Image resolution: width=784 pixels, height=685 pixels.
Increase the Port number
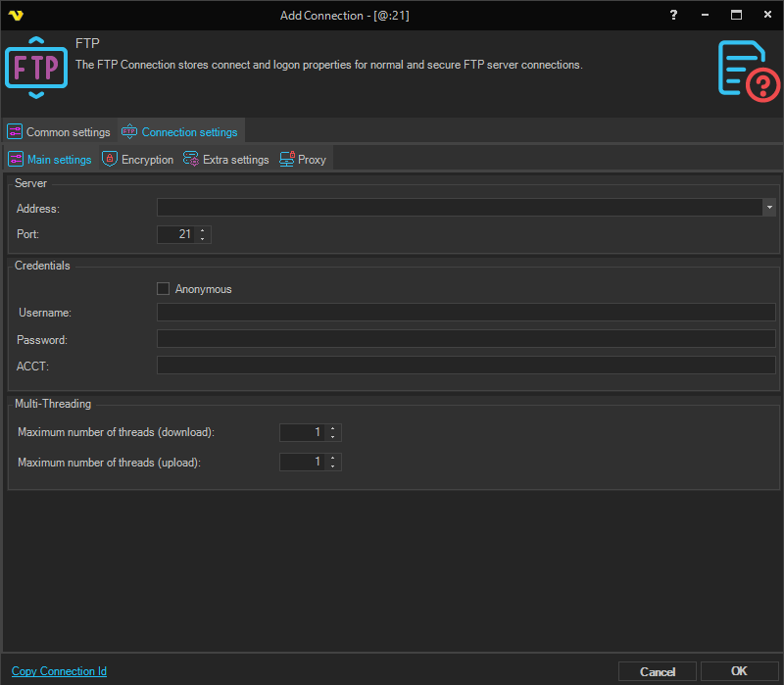coord(203,230)
